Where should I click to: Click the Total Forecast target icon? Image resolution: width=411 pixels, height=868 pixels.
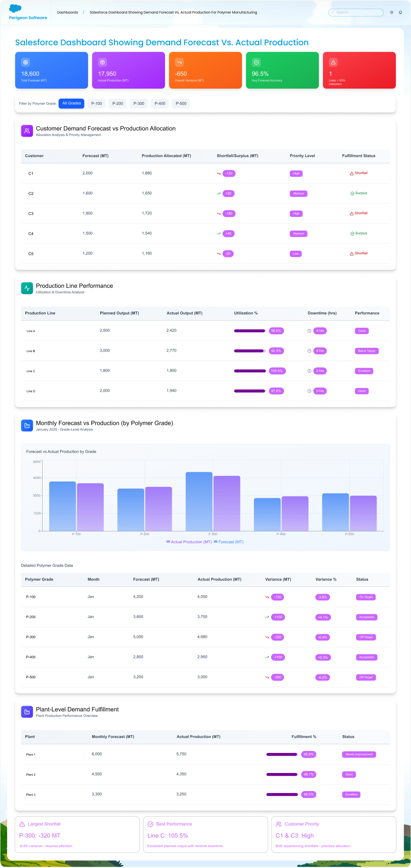tap(26, 63)
